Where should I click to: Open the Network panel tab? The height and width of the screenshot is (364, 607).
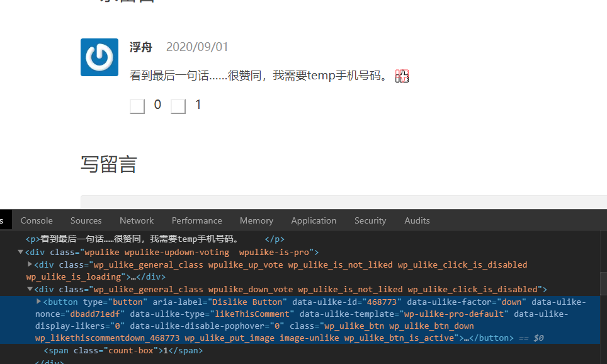pyautogui.click(x=137, y=220)
